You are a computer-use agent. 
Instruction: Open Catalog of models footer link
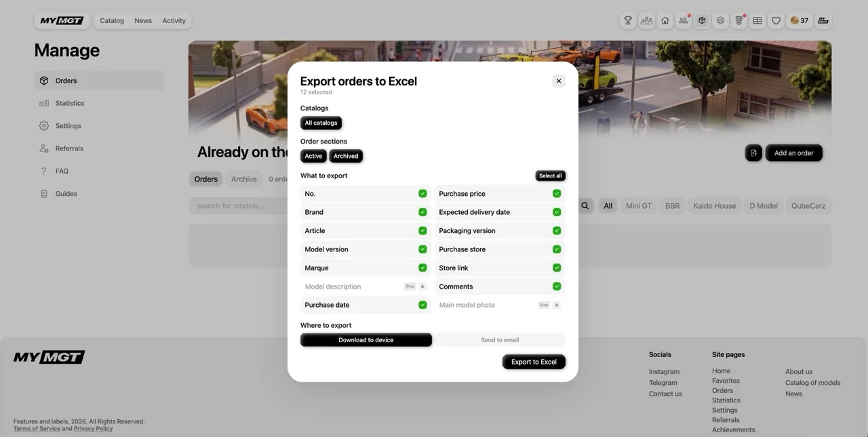pos(812,383)
